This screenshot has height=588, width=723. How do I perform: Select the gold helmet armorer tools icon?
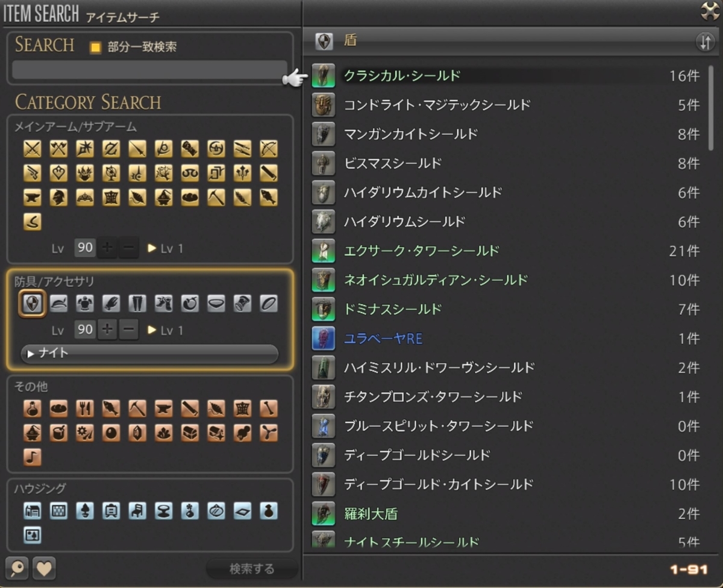click(x=58, y=197)
